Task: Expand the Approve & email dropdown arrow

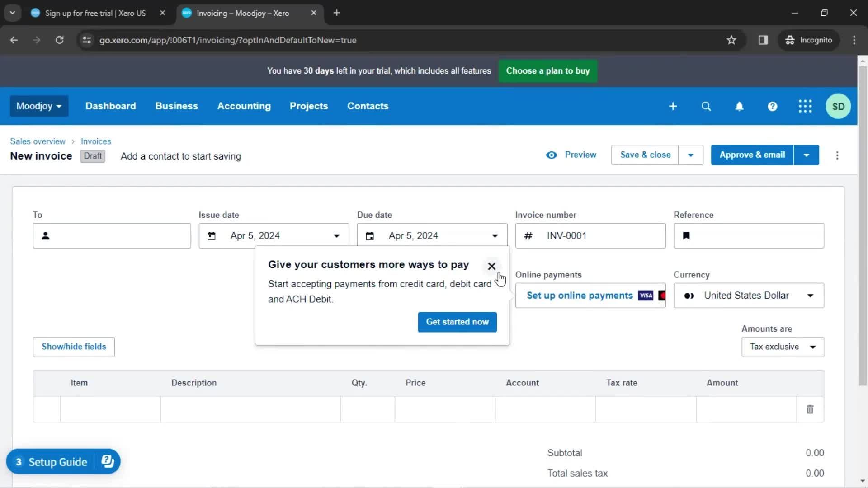Action: click(806, 155)
